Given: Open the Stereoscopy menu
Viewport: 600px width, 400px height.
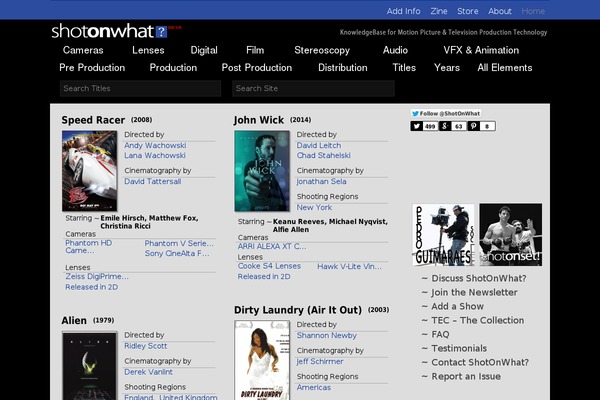Looking at the screenshot, I should pyautogui.click(x=322, y=50).
